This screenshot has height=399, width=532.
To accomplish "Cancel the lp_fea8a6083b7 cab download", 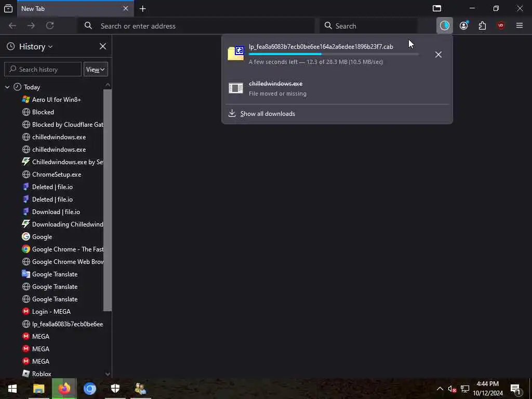I will point(438,55).
